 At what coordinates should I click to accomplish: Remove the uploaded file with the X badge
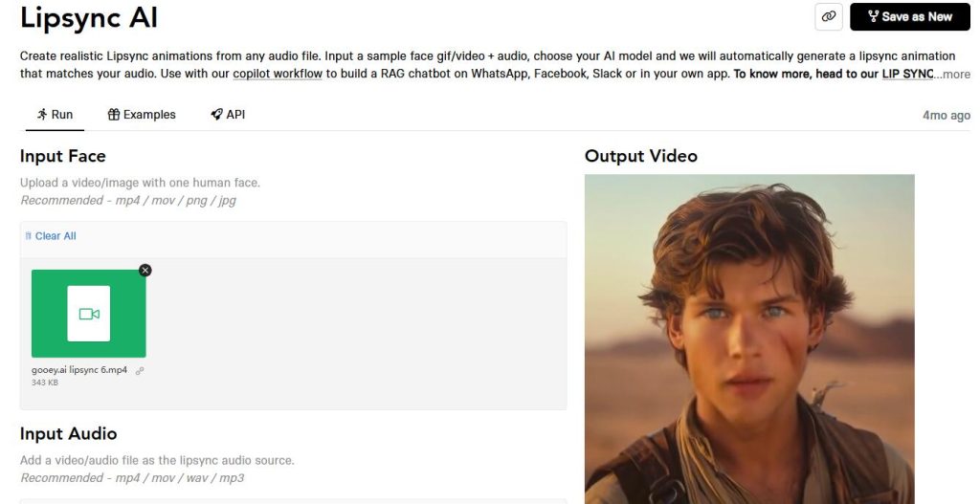click(x=145, y=270)
